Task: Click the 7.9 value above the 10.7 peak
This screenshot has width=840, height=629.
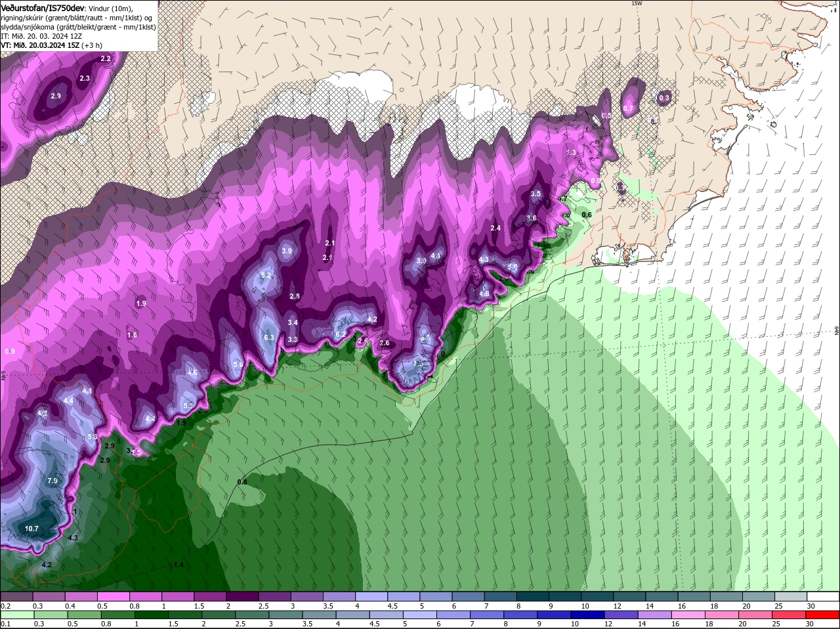Action: coord(53,481)
